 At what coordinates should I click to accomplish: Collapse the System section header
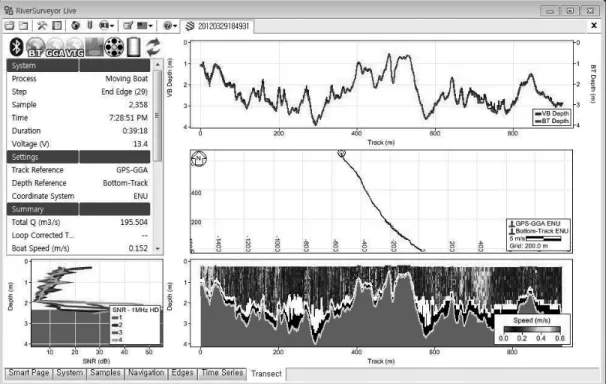(78, 65)
